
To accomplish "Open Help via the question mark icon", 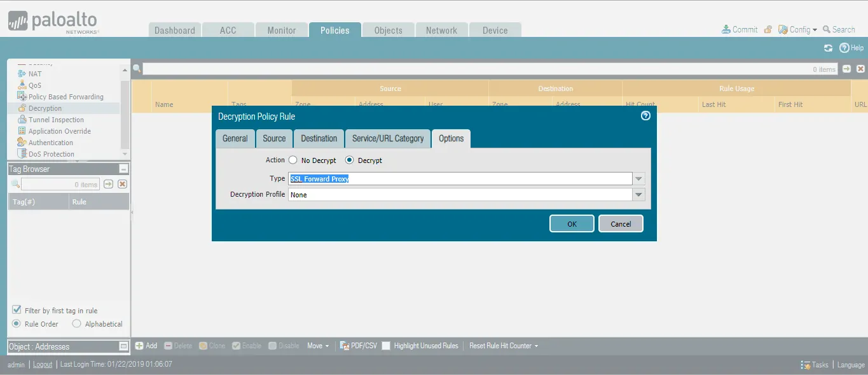I will [844, 48].
